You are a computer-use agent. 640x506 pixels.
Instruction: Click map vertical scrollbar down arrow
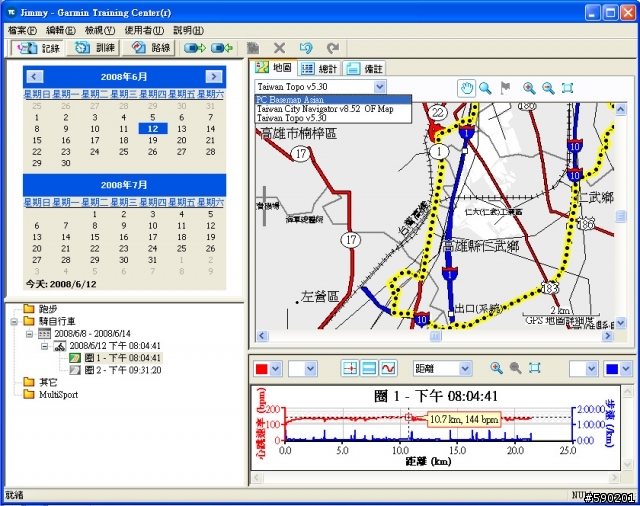pyautogui.click(x=620, y=323)
